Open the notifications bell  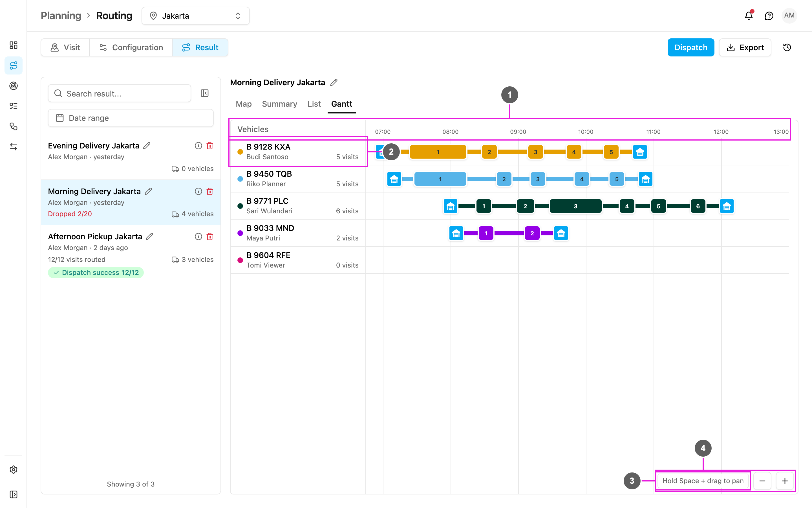[749, 16]
